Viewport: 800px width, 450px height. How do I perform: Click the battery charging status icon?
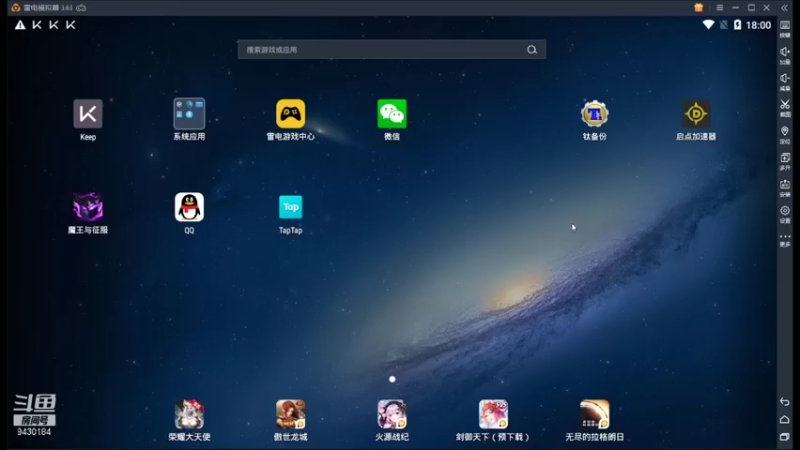737,24
